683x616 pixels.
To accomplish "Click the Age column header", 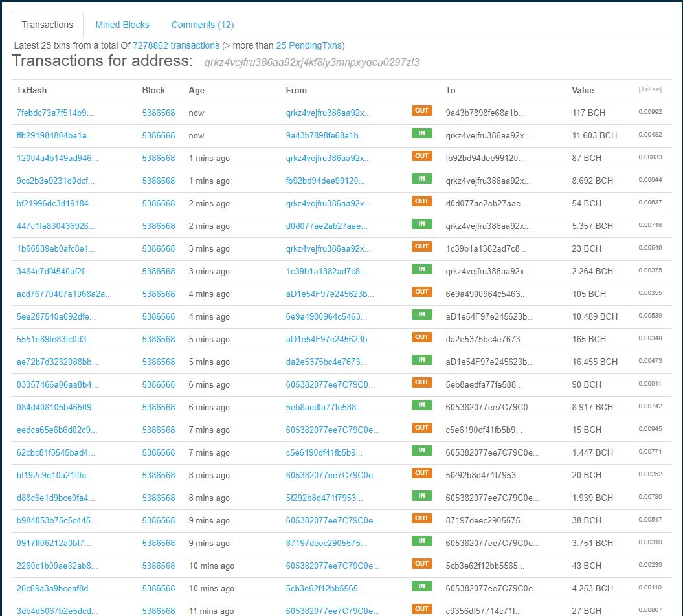I will pyautogui.click(x=196, y=90).
